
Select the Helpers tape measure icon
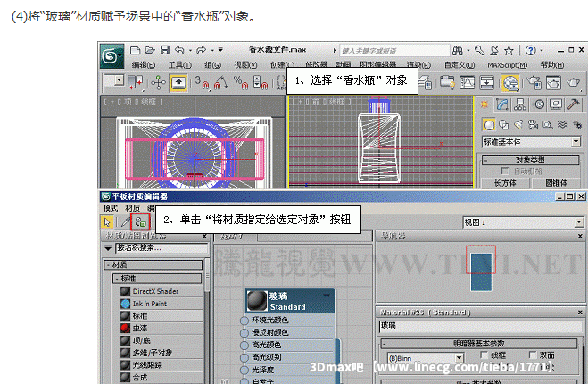(x=548, y=125)
